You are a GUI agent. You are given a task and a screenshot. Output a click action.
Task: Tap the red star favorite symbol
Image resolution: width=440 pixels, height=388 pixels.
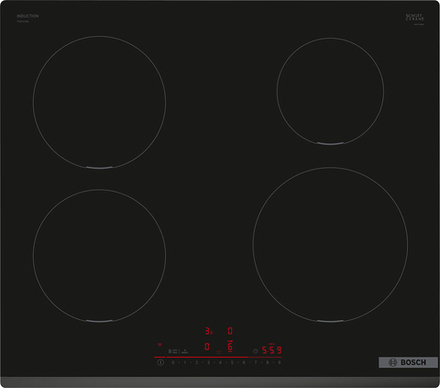click(219, 352)
